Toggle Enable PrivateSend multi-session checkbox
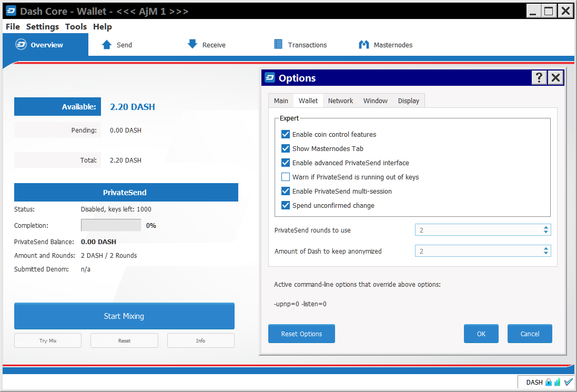The height and width of the screenshot is (392, 577). tap(286, 191)
